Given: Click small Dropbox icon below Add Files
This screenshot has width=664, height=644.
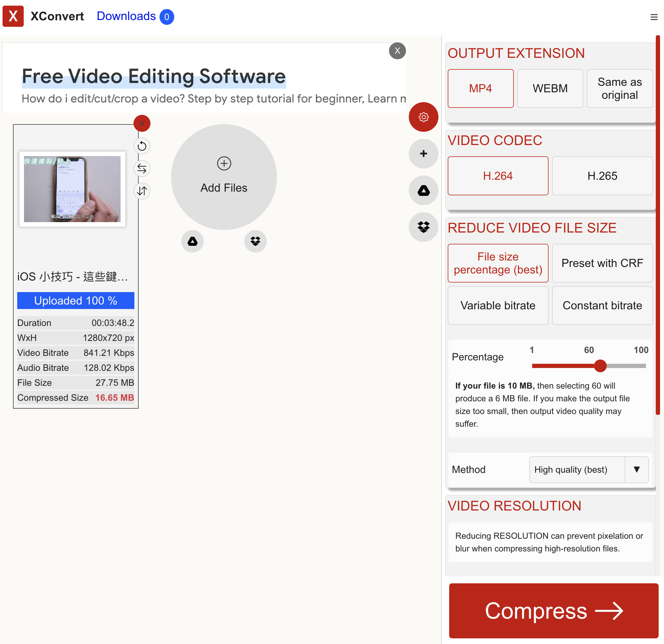Looking at the screenshot, I should tap(255, 241).
